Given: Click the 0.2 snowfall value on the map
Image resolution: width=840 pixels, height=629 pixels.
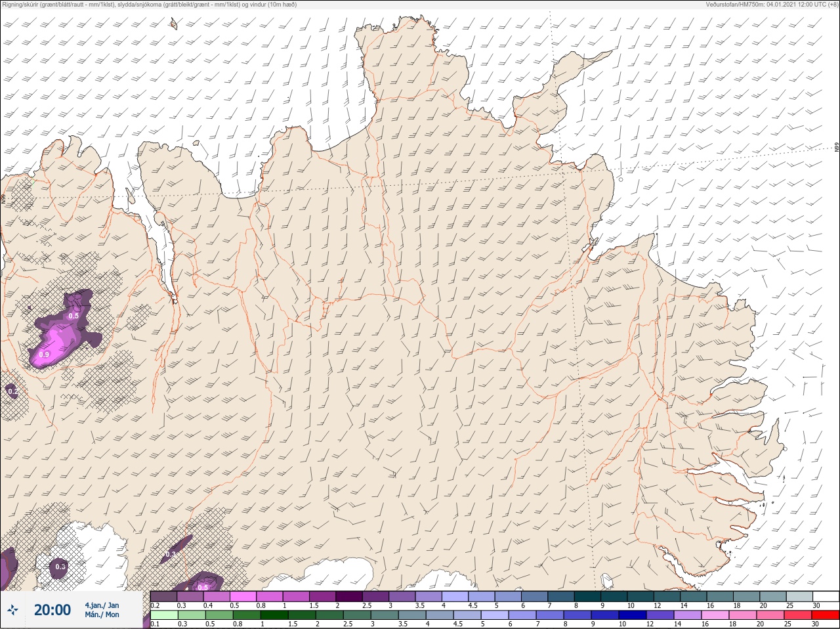Looking at the screenshot, I should [13, 391].
